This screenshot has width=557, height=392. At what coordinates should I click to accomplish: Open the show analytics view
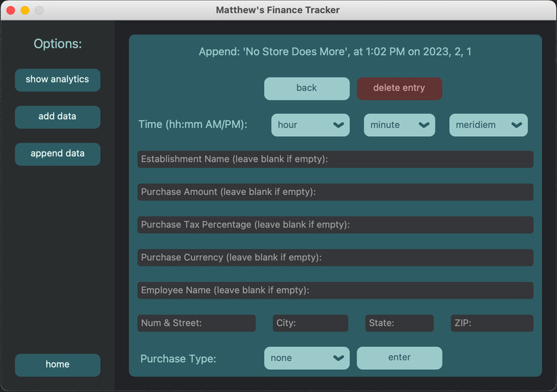[57, 80]
